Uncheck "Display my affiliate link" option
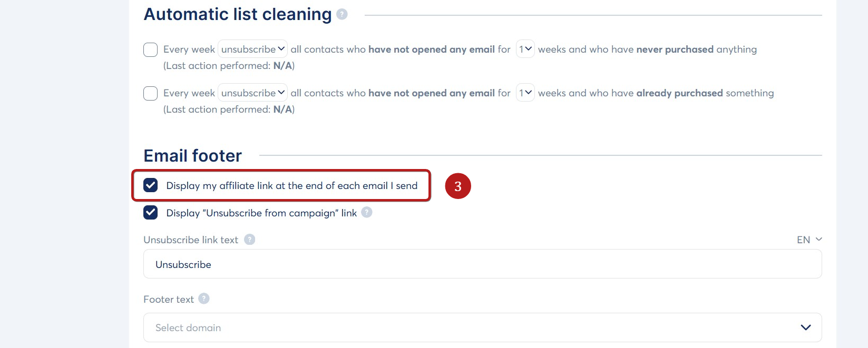This screenshot has height=348, width=868. pyautogui.click(x=150, y=185)
